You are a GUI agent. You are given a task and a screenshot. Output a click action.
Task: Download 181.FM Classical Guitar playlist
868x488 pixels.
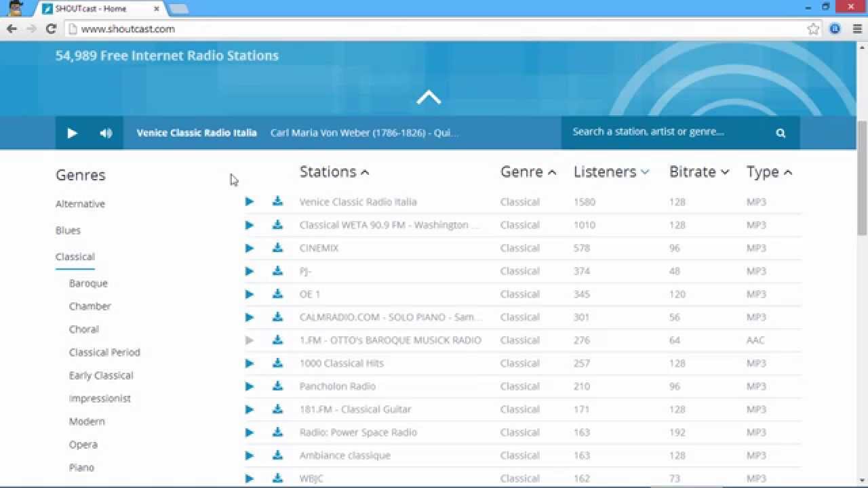277,409
